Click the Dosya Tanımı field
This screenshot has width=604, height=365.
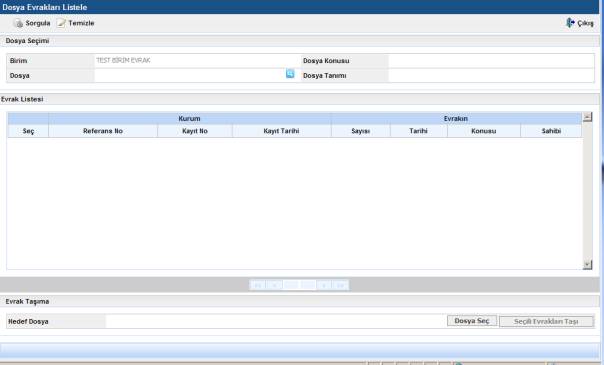click(491, 75)
